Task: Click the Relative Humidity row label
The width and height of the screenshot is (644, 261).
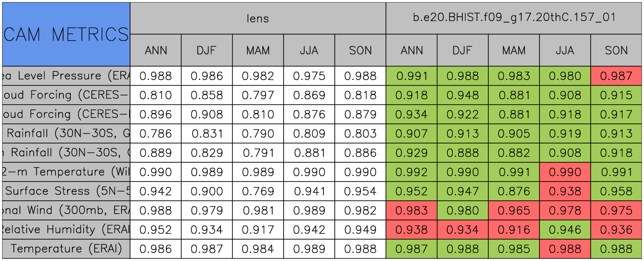Action: pos(66,230)
